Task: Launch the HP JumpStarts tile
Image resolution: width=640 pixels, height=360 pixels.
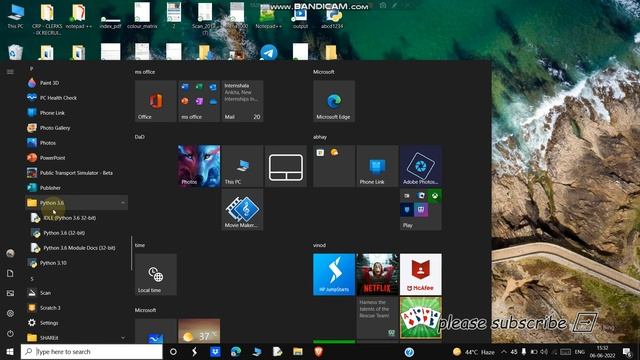Action: tap(334, 274)
